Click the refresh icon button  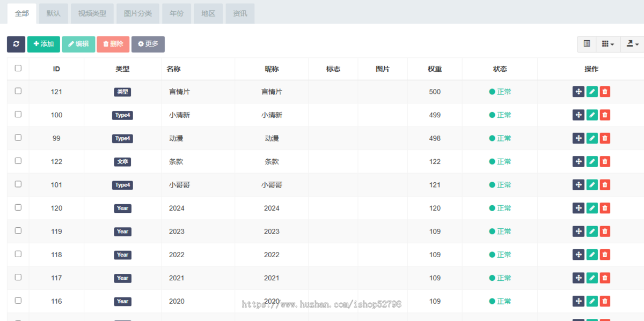click(x=16, y=44)
